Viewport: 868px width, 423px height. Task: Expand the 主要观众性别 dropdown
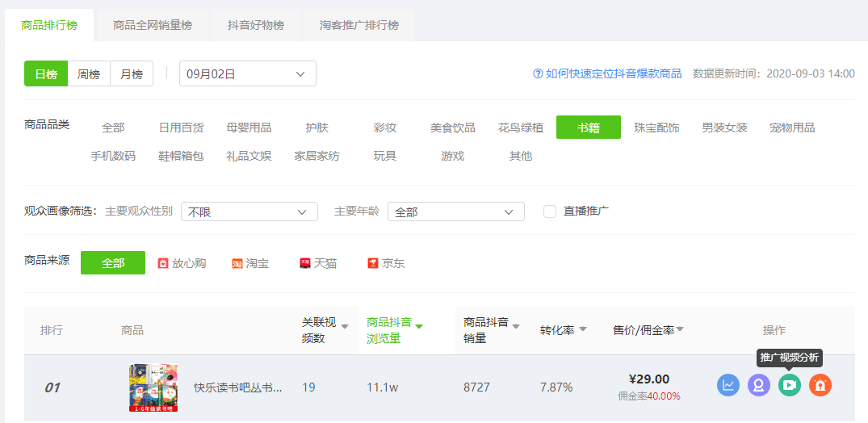pos(249,211)
